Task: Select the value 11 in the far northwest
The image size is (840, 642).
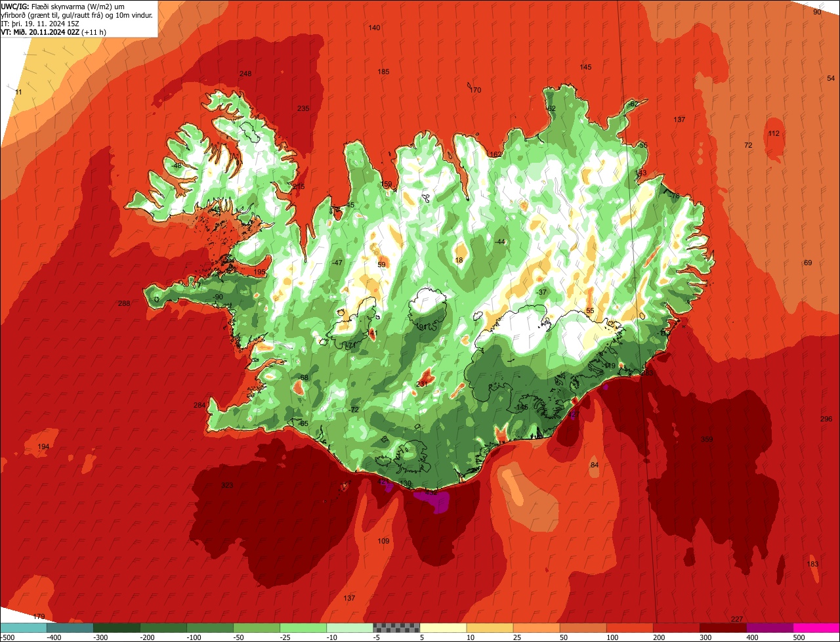Action: (18, 92)
